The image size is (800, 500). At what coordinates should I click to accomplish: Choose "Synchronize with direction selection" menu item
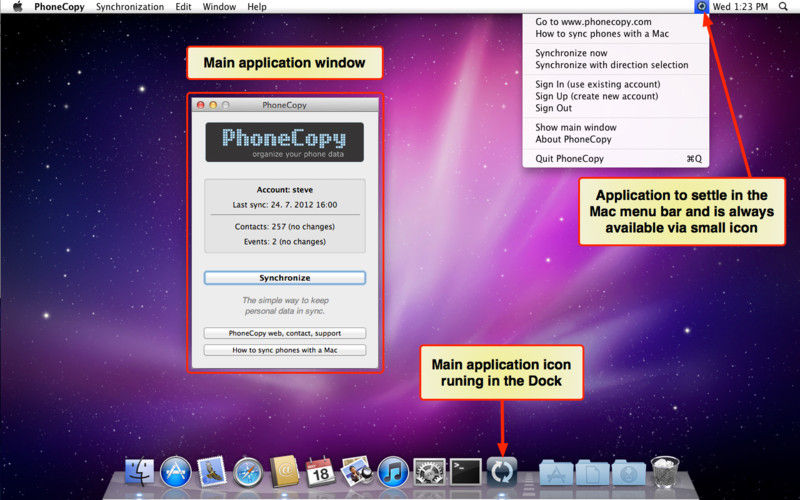point(611,65)
